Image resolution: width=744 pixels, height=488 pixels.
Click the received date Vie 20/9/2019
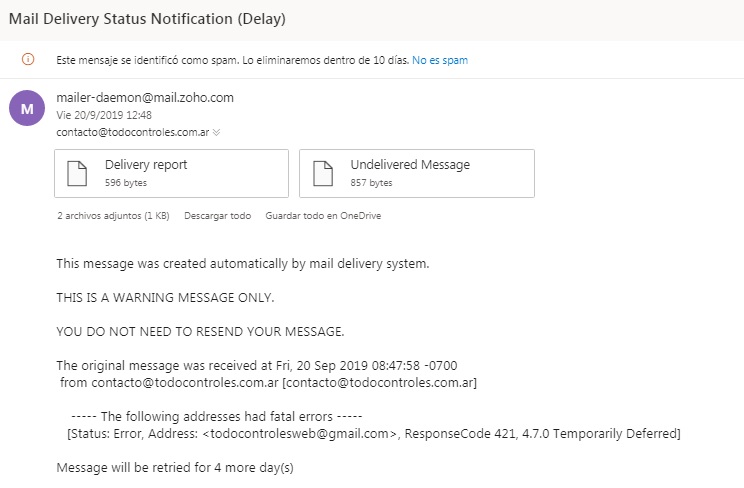(104, 115)
